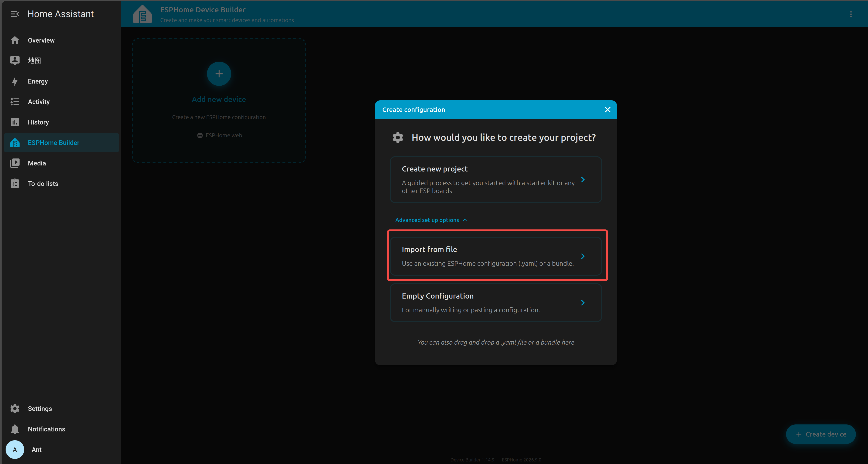
Task: Click the chevron on Create new project
Action: (x=583, y=180)
